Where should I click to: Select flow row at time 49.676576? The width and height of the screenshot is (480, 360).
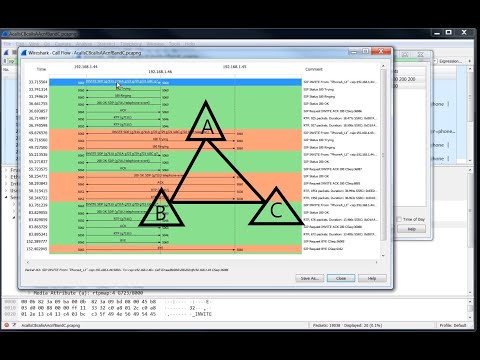pyautogui.click(x=175, y=133)
